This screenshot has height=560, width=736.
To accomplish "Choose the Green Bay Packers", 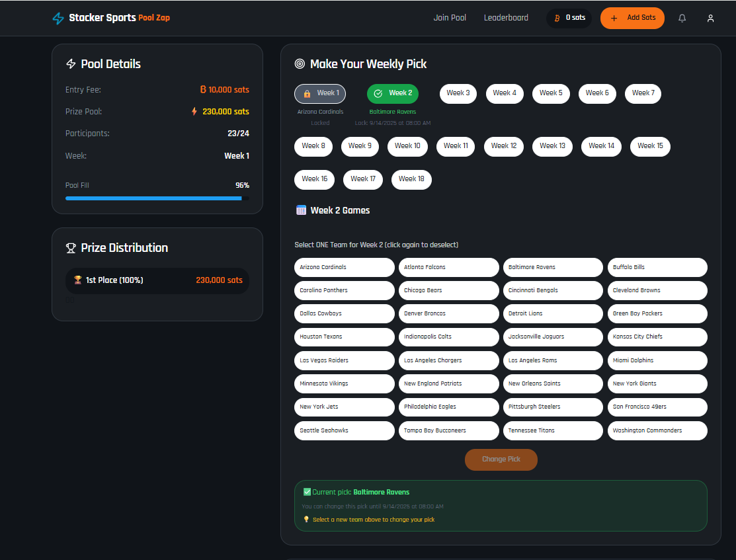I will coord(657,313).
